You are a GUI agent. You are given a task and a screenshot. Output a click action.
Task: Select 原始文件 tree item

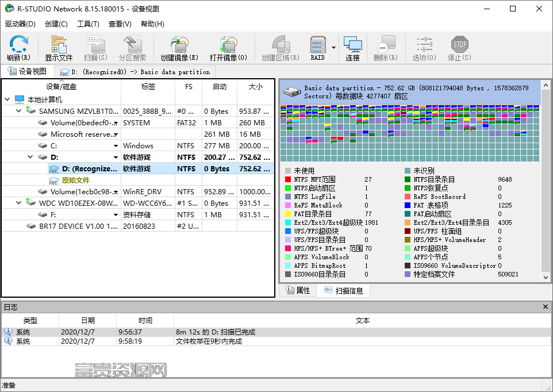coord(76,180)
